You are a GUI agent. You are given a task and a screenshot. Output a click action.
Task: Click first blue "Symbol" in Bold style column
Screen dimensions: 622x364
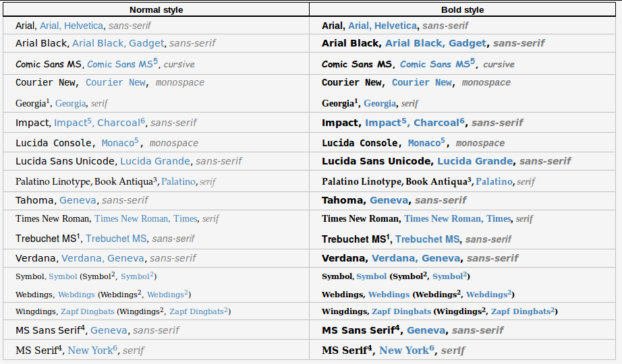(371, 277)
